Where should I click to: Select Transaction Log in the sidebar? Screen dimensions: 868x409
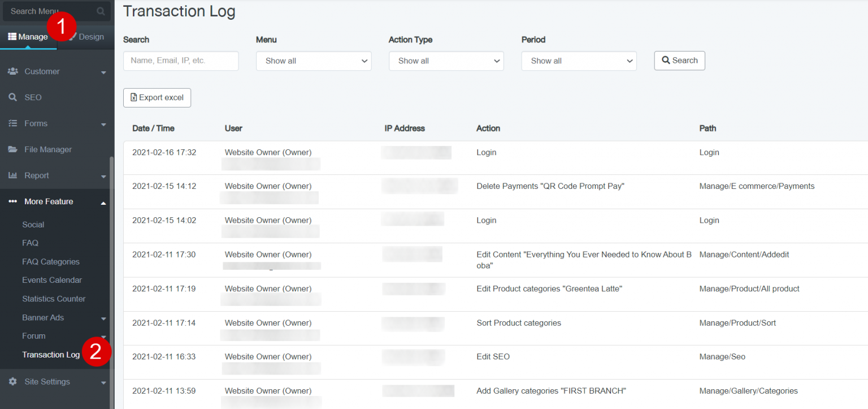51,354
